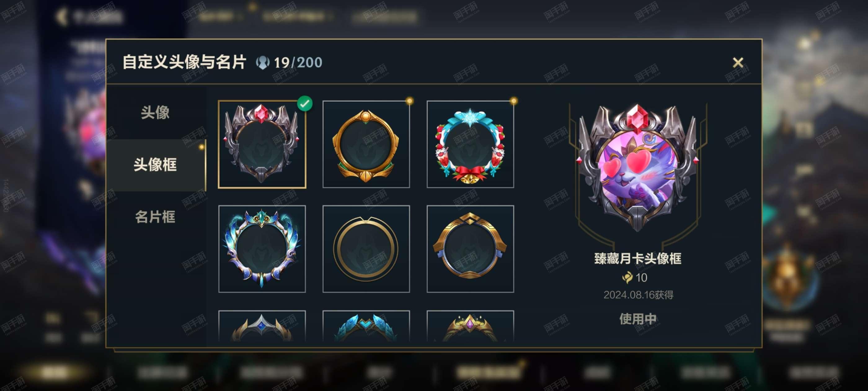Screen dimensions: 868x391
Task: Select the ruby gem silver avatar frame
Action: pyautogui.click(x=262, y=144)
